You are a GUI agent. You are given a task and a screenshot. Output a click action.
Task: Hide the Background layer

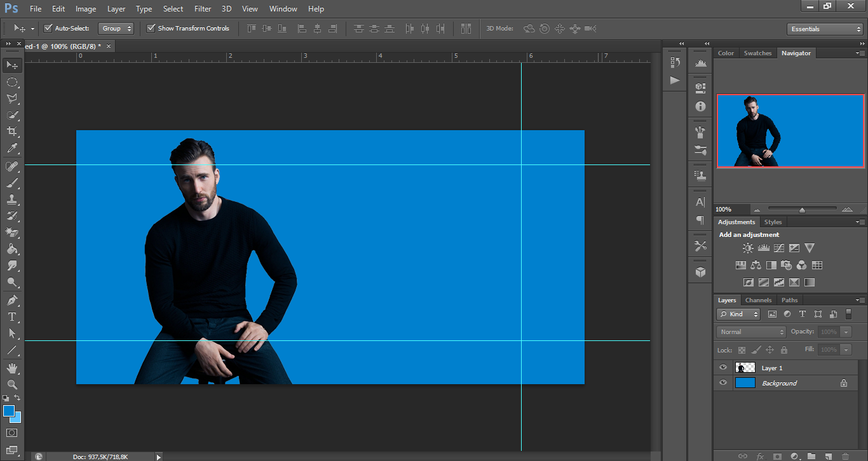[723, 383]
